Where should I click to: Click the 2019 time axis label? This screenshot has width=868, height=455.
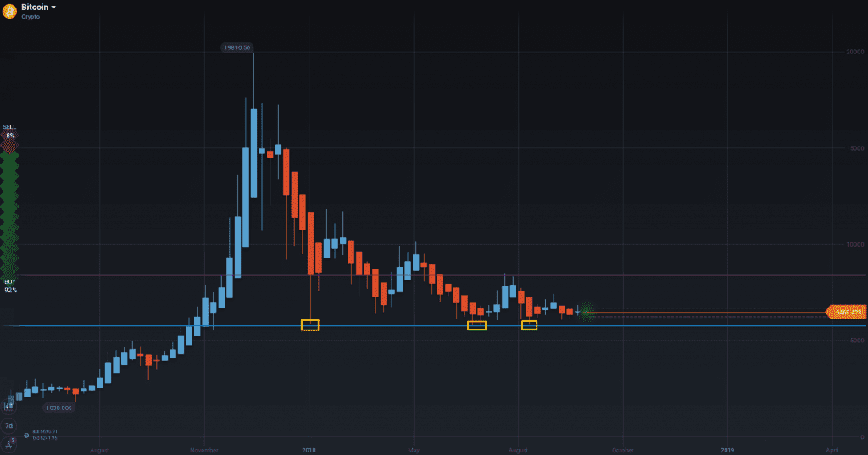point(727,450)
